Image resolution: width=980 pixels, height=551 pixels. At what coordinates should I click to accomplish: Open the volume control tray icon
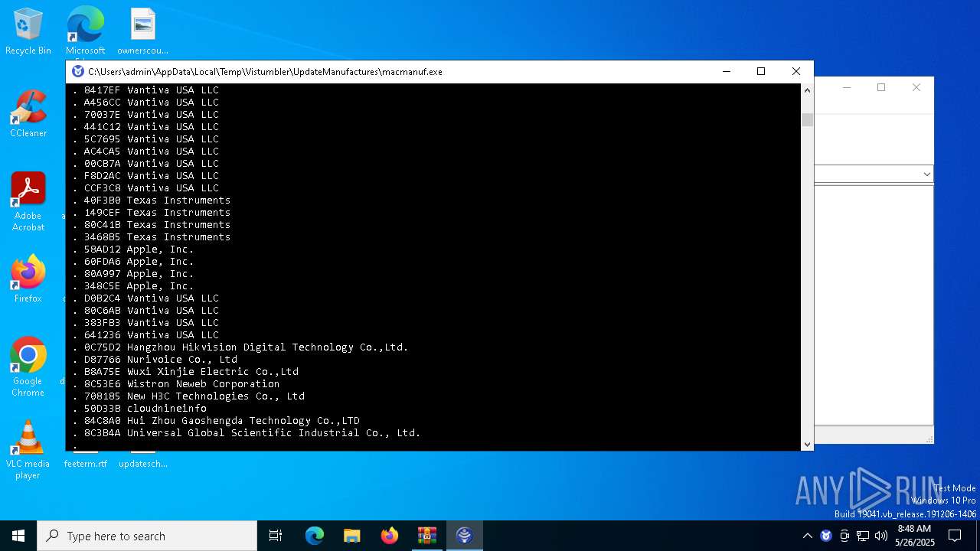click(881, 536)
